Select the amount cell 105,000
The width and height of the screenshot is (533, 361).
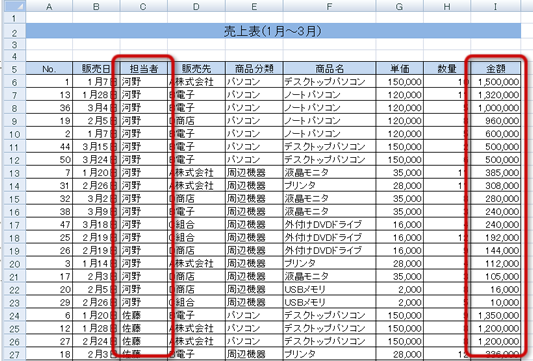[496, 276]
